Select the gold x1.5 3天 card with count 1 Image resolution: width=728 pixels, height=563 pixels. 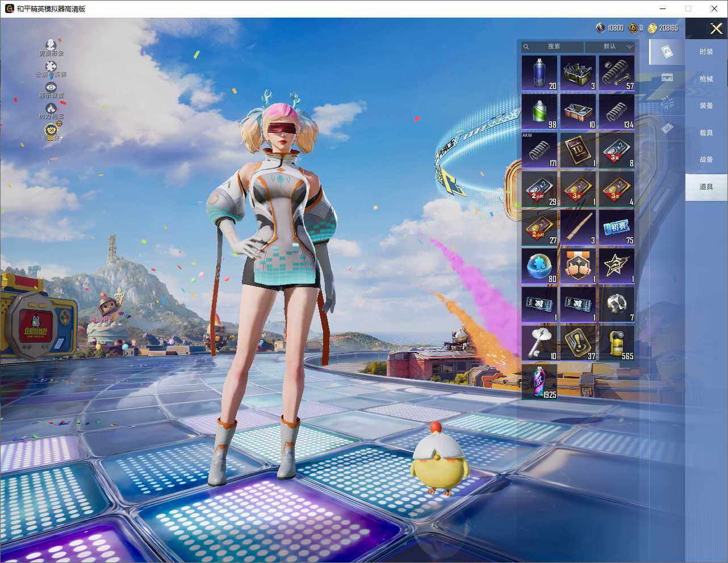578,188
